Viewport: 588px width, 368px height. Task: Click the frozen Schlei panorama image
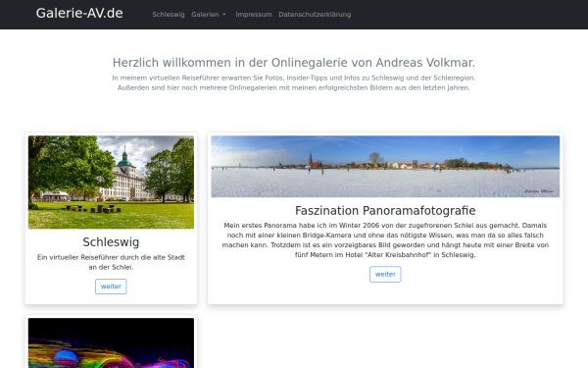[x=385, y=167]
